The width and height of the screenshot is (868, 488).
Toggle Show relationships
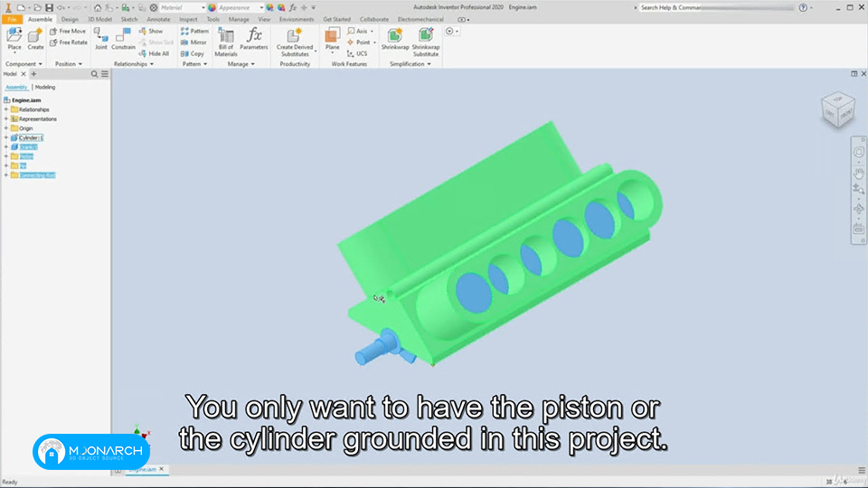151,31
